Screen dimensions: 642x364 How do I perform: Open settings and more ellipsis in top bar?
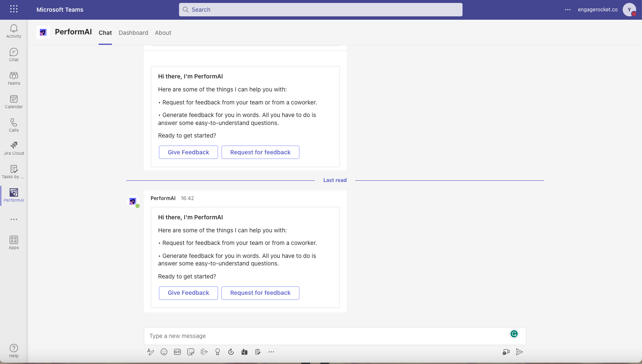coord(568,10)
